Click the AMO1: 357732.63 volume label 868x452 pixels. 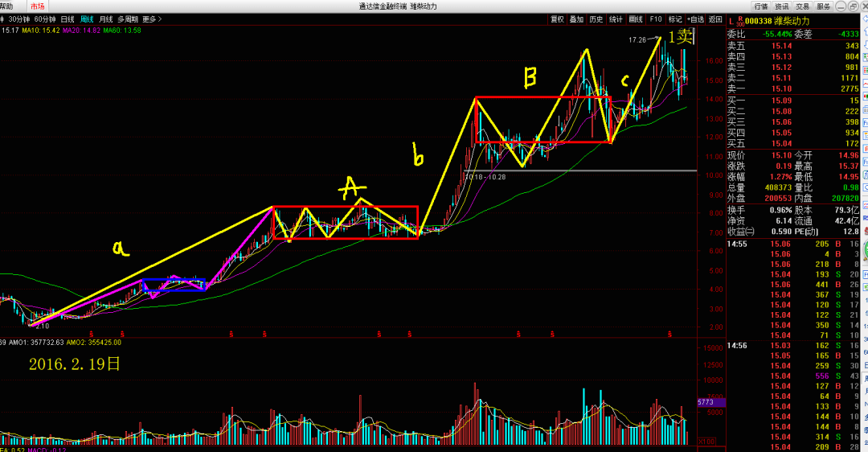tap(36, 343)
